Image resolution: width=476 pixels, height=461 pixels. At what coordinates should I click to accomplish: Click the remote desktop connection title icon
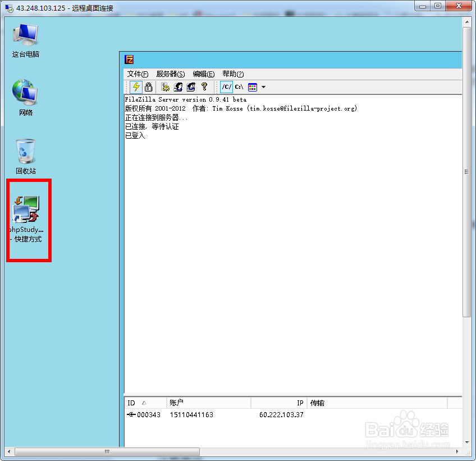[9, 8]
